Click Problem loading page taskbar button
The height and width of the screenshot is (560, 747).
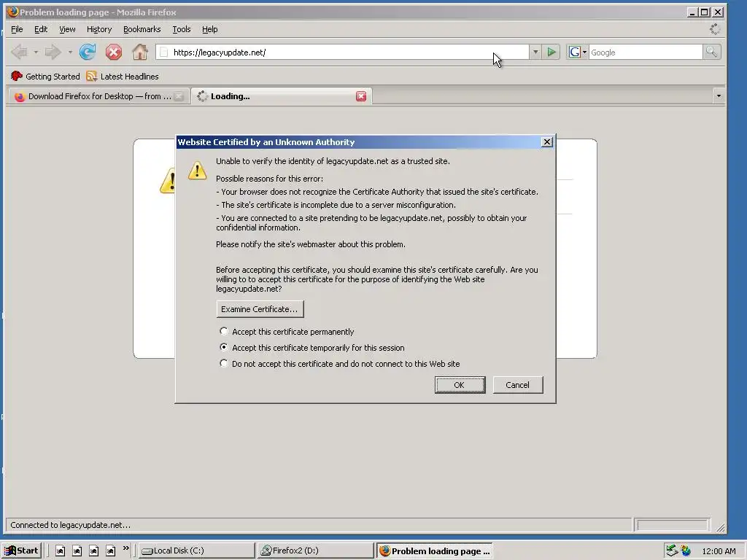click(x=434, y=551)
